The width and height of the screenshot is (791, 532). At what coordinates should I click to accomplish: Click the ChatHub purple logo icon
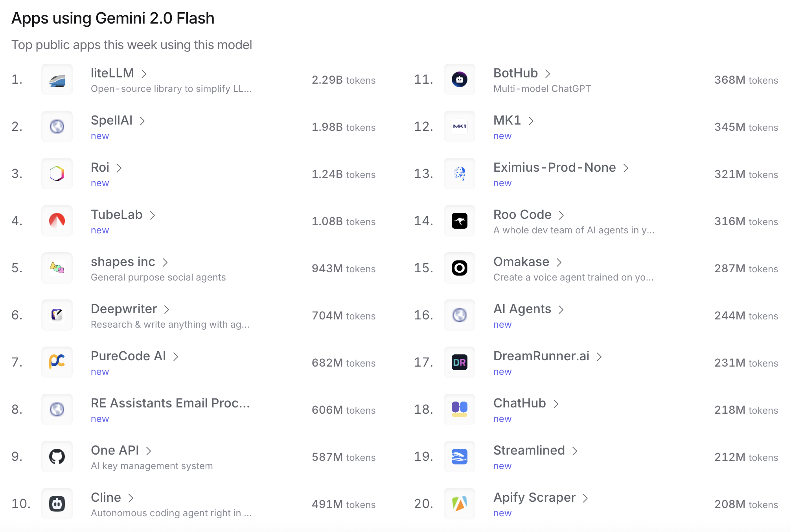[x=459, y=409]
